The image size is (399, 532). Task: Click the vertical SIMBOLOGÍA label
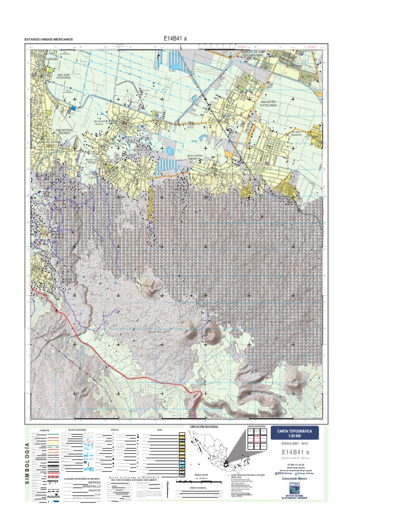28,463
